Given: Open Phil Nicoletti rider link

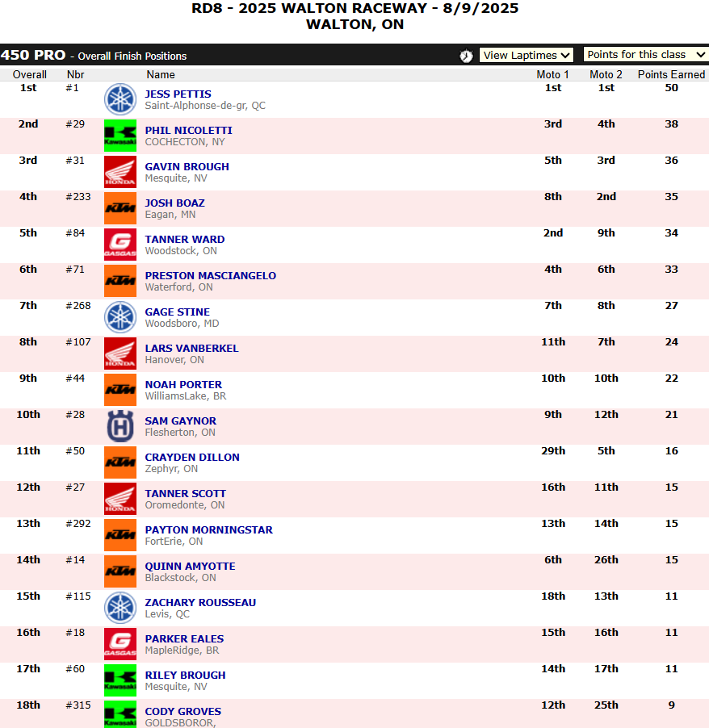Looking at the screenshot, I should (189, 131).
